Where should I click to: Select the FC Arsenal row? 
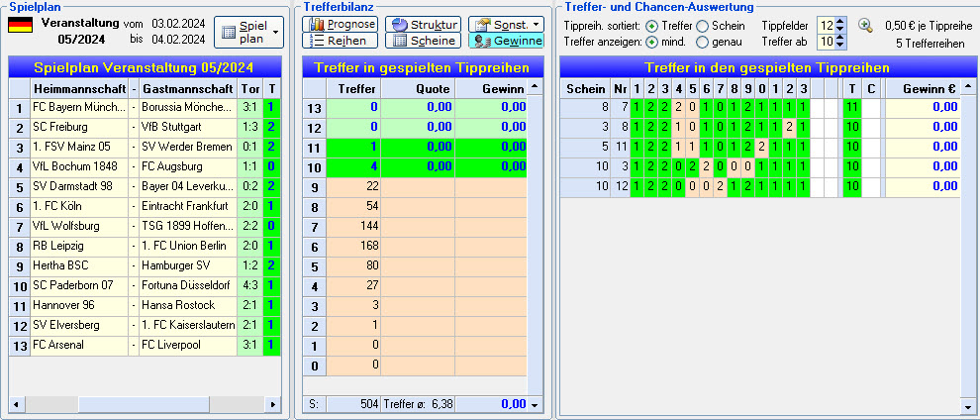click(x=145, y=345)
